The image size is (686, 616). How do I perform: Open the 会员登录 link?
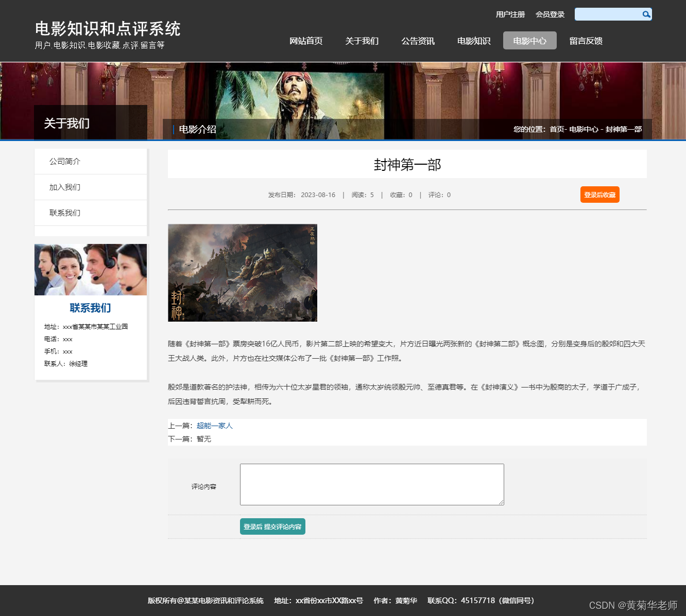click(550, 14)
